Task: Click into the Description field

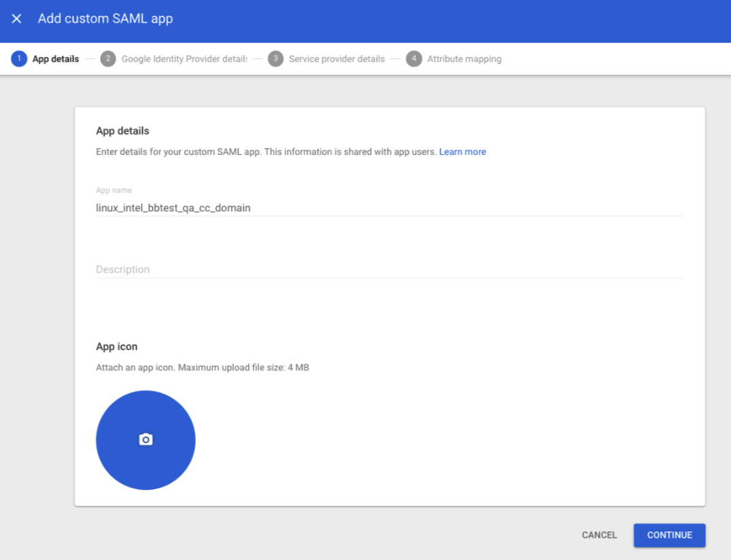Action: click(x=389, y=270)
